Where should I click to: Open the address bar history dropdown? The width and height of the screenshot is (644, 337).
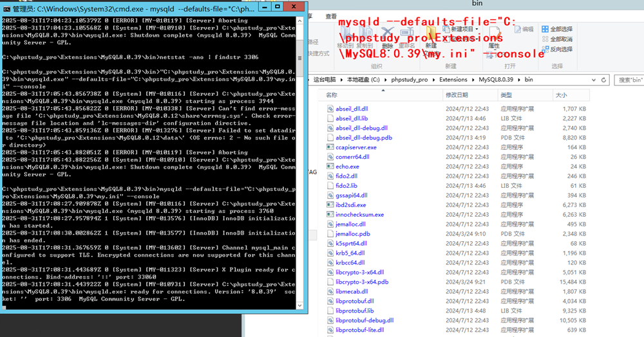click(594, 80)
